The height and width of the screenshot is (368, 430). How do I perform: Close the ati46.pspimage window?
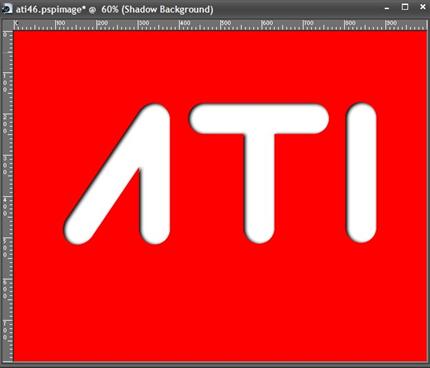click(423, 7)
